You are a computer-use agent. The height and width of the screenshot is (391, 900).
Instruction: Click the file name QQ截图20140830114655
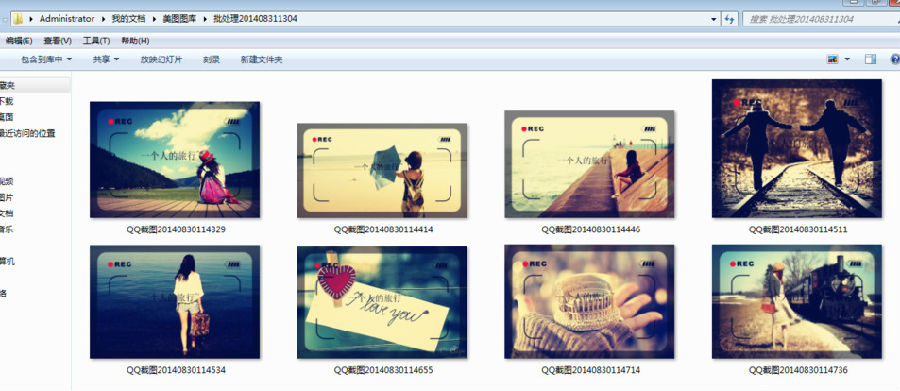pyautogui.click(x=383, y=370)
